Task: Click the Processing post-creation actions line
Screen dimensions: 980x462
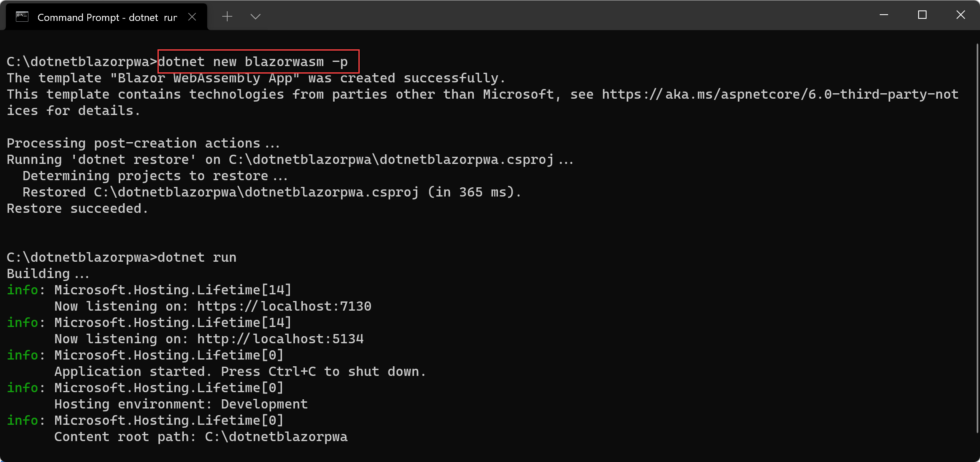Action: pyautogui.click(x=143, y=143)
